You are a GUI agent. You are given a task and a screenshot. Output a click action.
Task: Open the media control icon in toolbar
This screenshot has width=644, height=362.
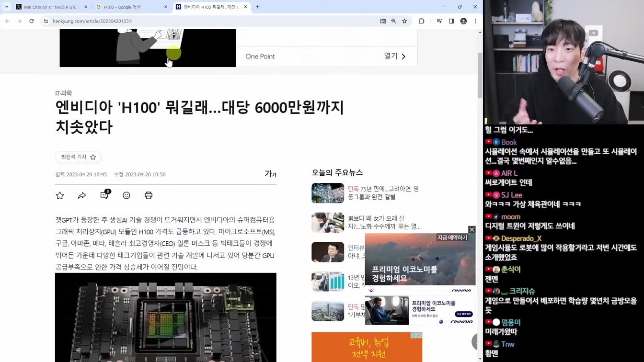(x=439, y=21)
